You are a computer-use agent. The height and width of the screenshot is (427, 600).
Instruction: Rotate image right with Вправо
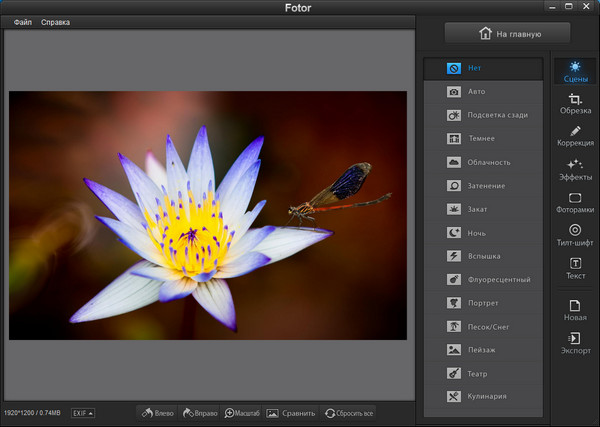(200, 412)
